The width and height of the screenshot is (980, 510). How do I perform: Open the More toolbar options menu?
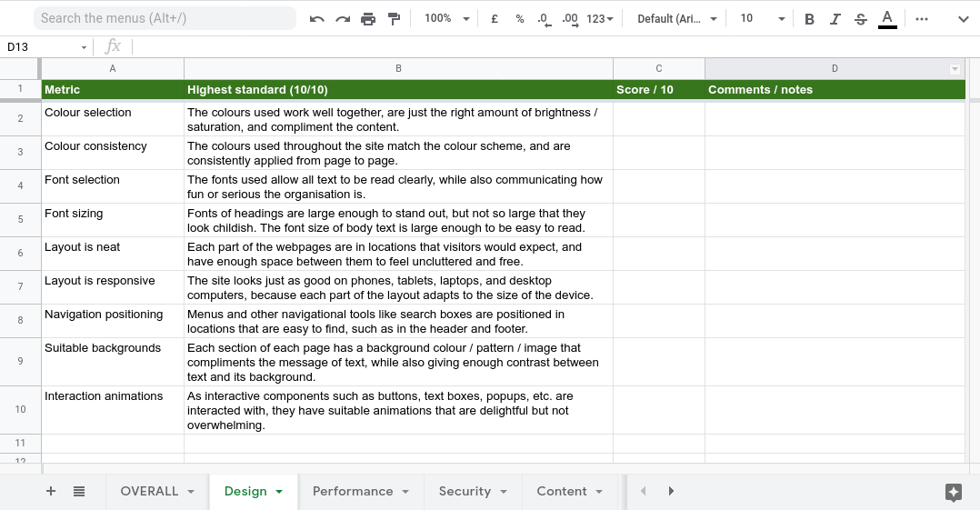pos(921,19)
